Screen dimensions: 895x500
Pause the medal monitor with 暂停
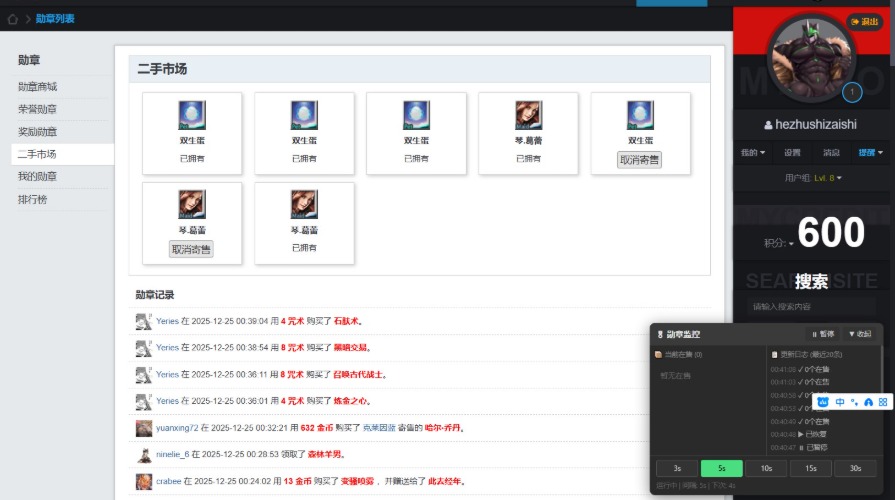[x=822, y=334]
